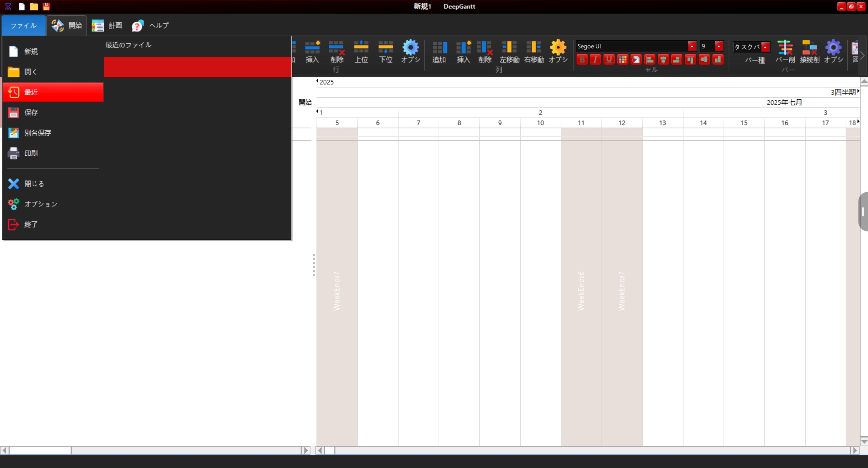Screen dimensions: 868x468
Task: Click the row 下位 (demote) icon
Action: (x=385, y=51)
